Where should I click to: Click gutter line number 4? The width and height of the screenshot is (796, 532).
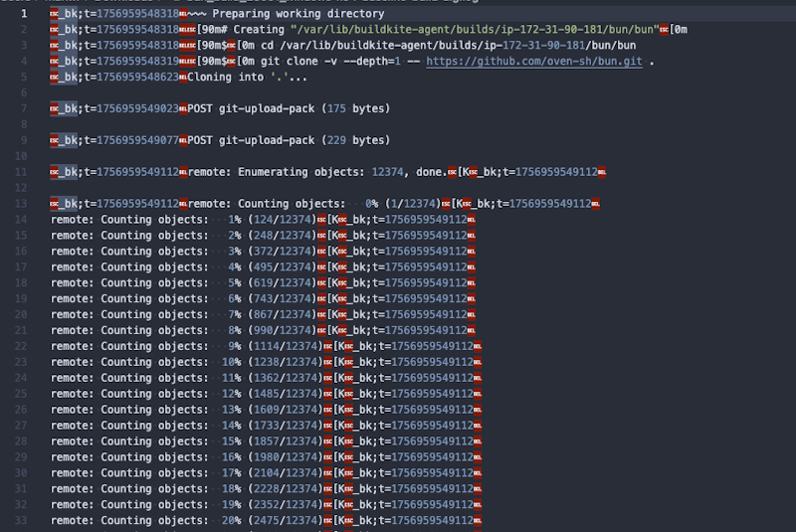click(x=24, y=62)
